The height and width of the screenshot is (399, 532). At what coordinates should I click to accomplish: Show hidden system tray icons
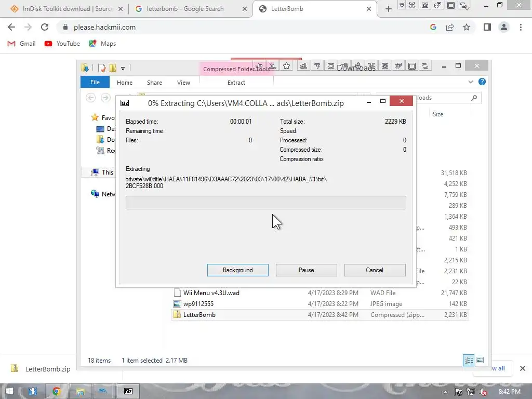coord(445,392)
